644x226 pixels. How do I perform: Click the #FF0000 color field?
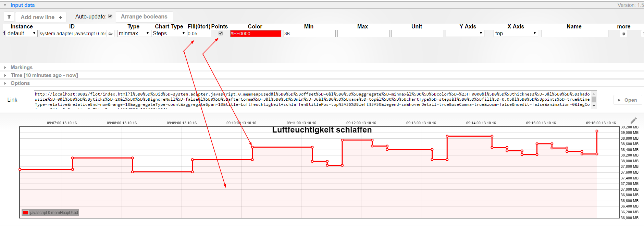[x=256, y=34]
